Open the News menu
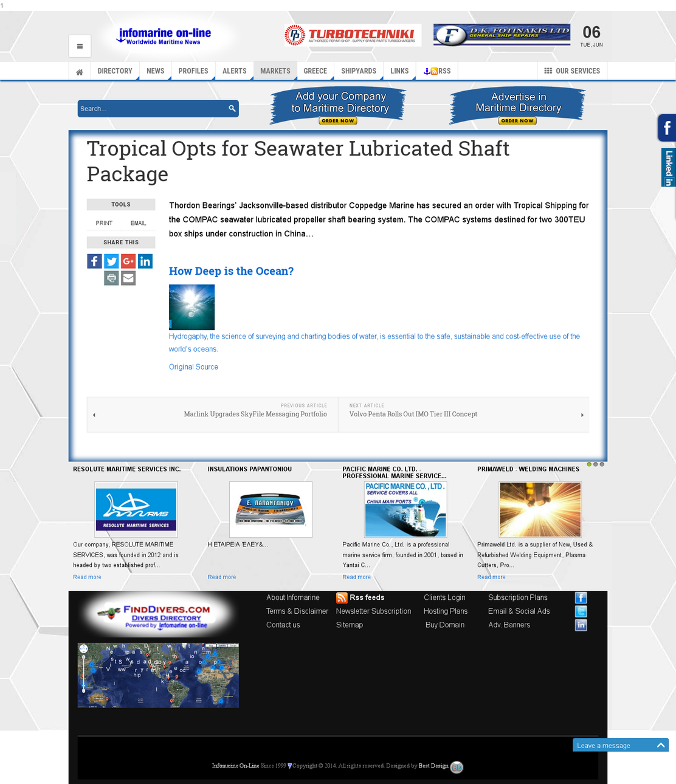 click(156, 71)
